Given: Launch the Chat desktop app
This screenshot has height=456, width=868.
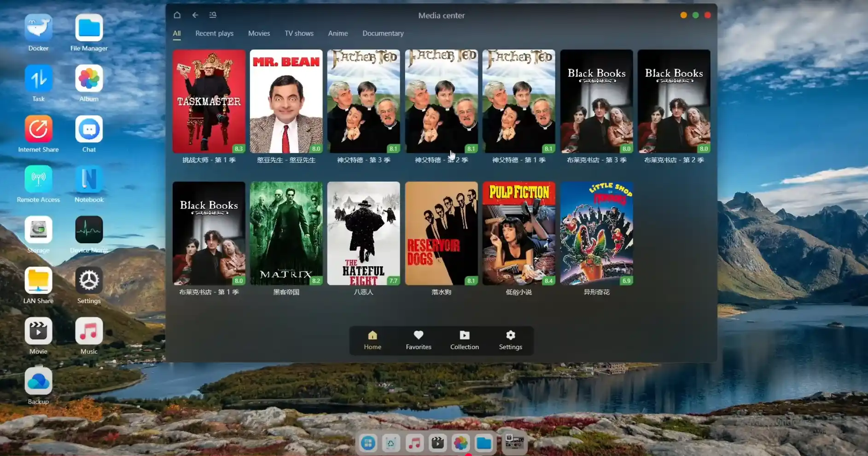Looking at the screenshot, I should click(x=89, y=129).
